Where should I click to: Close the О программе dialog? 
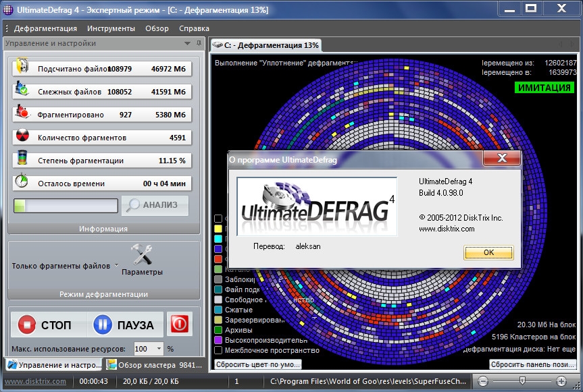coord(501,159)
